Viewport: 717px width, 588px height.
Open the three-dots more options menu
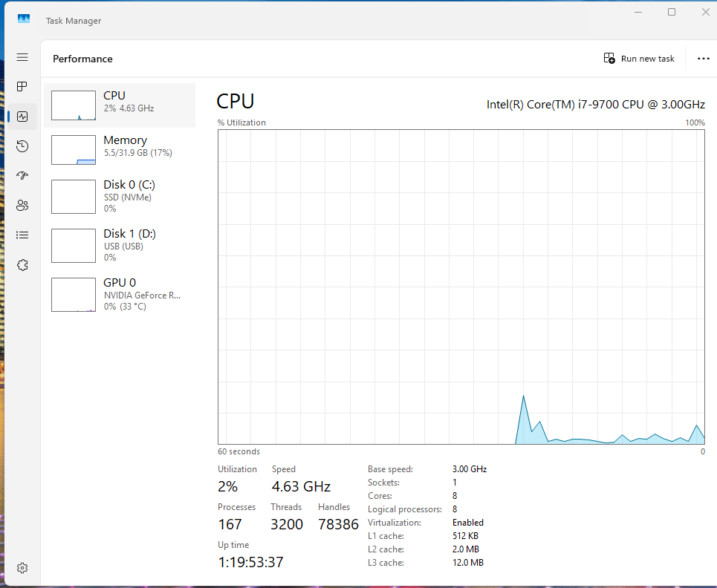(704, 59)
